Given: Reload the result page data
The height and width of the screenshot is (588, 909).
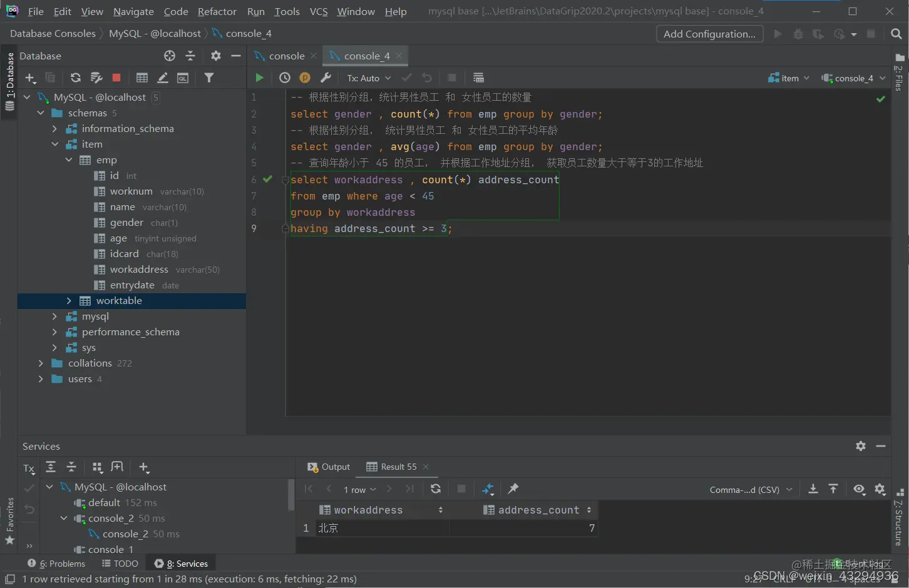Looking at the screenshot, I should pyautogui.click(x=436, y=489).
